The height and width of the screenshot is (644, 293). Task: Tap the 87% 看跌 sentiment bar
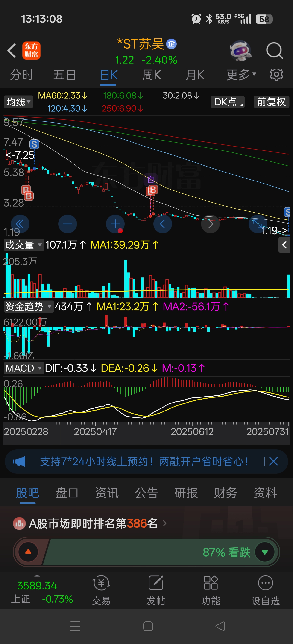click(146, 552)
